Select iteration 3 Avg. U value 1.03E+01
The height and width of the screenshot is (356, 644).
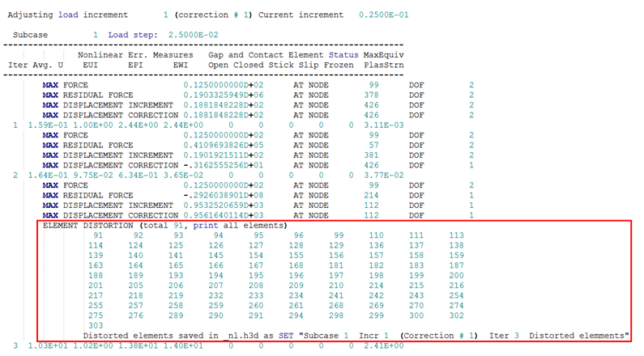coord(48,345)
